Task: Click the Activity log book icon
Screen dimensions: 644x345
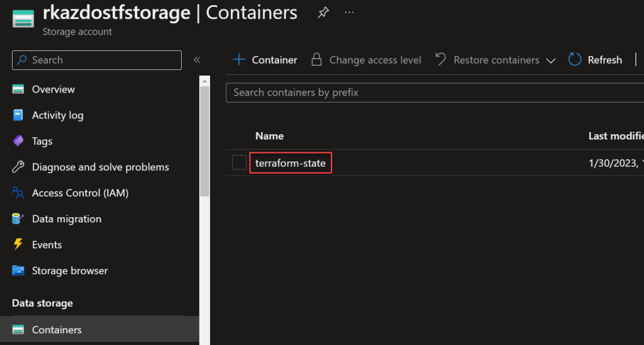Action: (x=19, y=115)
